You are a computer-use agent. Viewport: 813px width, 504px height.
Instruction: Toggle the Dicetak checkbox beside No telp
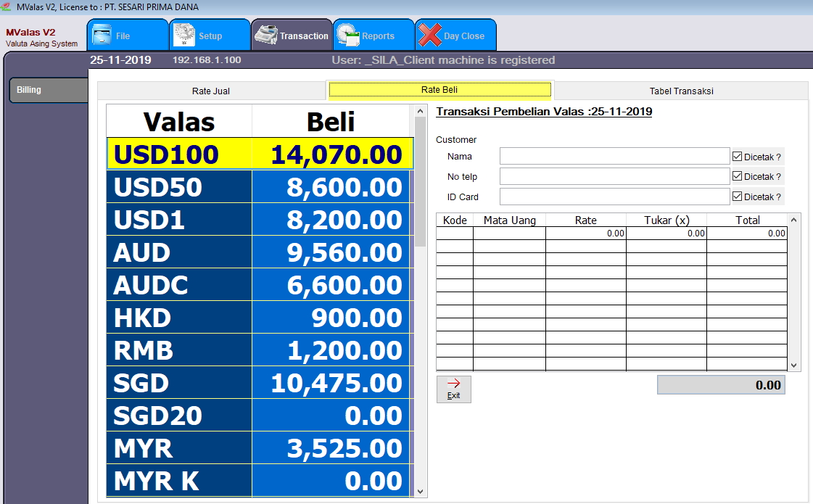(x=738, y=177)
